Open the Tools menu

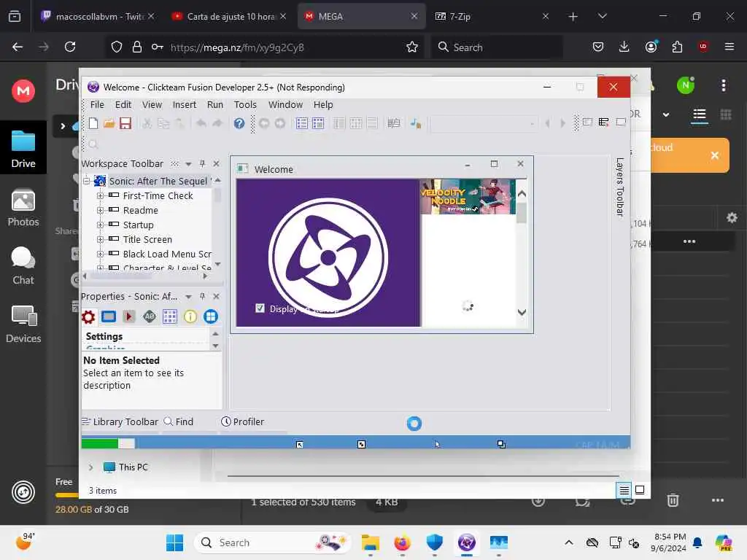point(245,105)
